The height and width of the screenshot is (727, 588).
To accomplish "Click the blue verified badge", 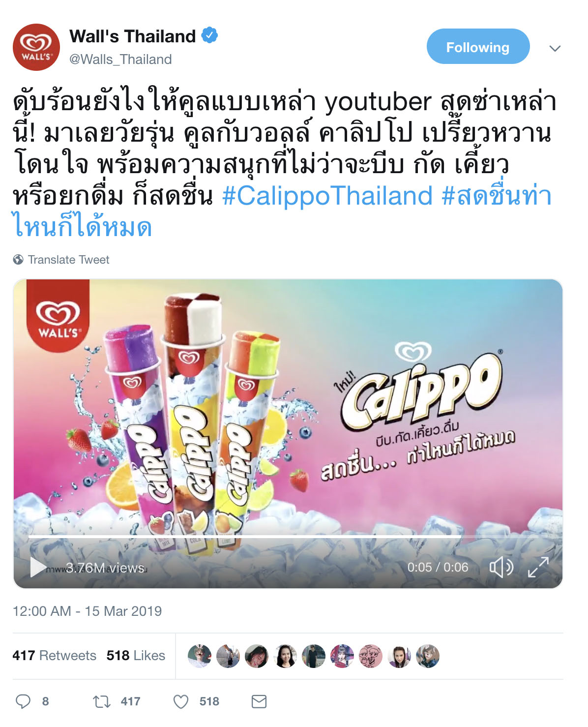I will click(210, 36).
